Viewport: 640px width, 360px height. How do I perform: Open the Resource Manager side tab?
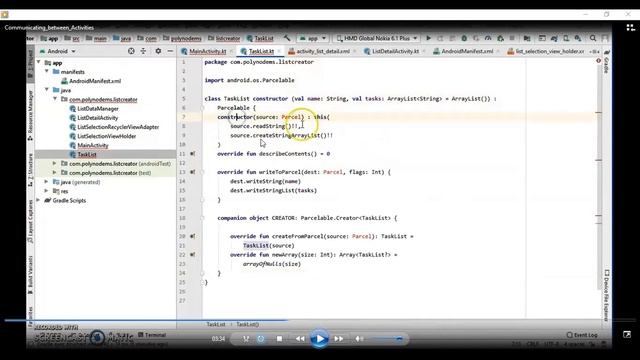(x=31, y=116)
